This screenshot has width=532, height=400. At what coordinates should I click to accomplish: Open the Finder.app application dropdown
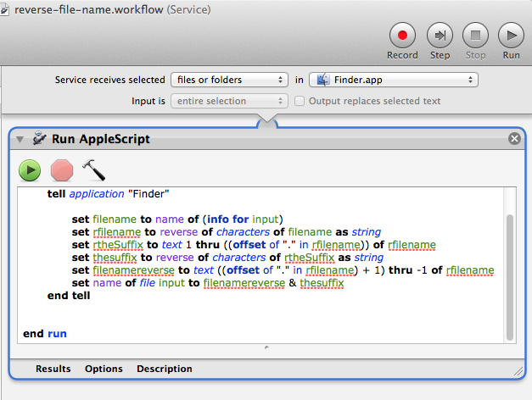(x=394, y=80)
